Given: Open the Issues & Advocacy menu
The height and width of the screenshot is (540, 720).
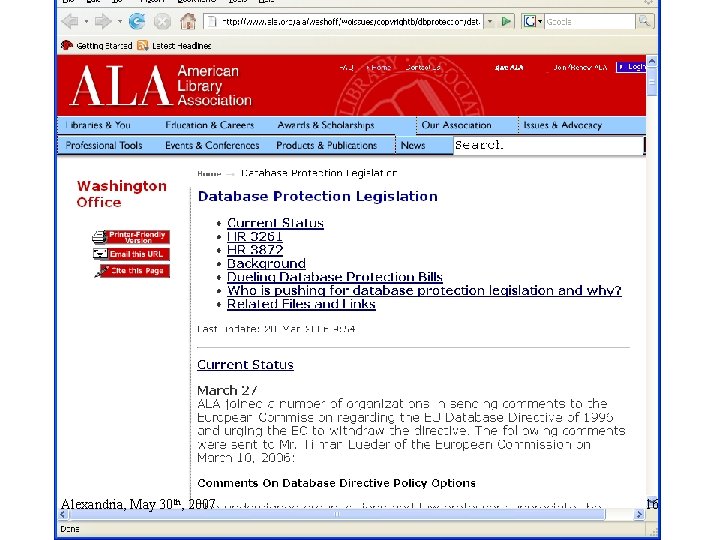Looking at the screenshot, I should 562,125.
